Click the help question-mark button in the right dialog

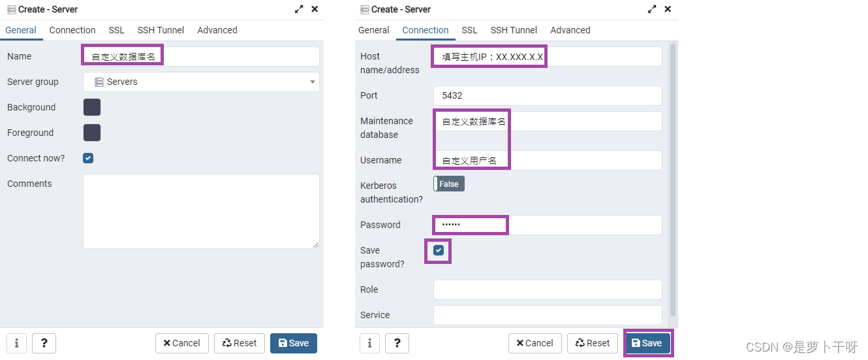397,343
